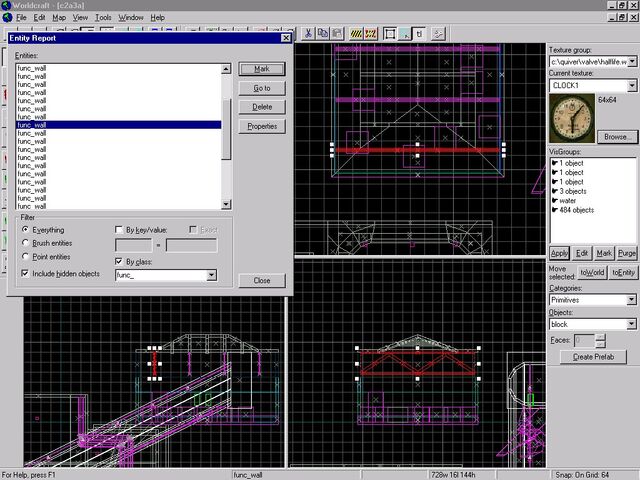Select the Everything filter radio button
Image resolution: width=640 pixels, height=480 pixels.
click(25, 230)
